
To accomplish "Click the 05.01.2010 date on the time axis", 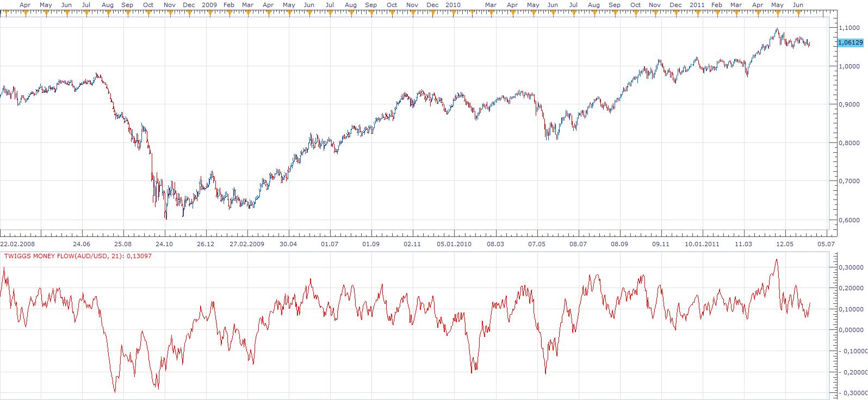I will [x=454, y=244].
